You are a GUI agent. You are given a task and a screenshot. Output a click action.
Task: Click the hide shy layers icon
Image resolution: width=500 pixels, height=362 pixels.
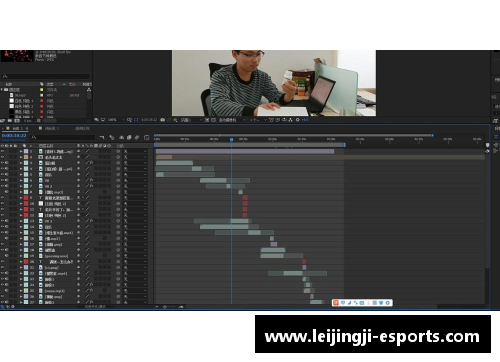tap(121, 138)
